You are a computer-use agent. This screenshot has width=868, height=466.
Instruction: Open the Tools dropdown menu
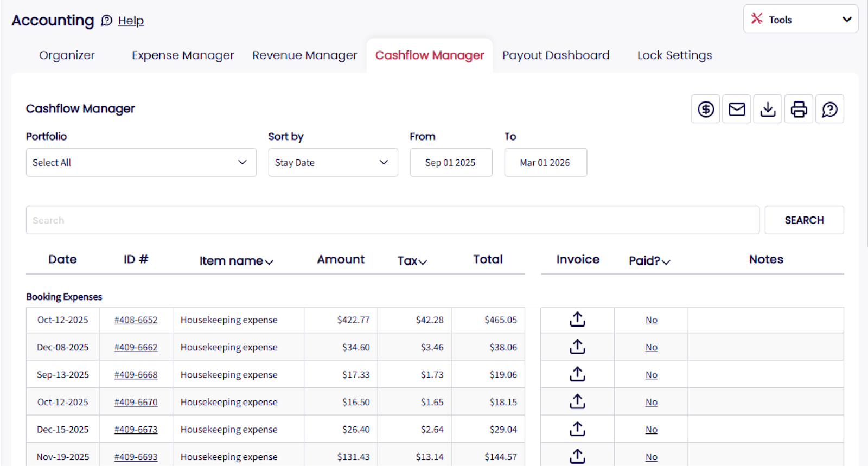pos(801,19)
